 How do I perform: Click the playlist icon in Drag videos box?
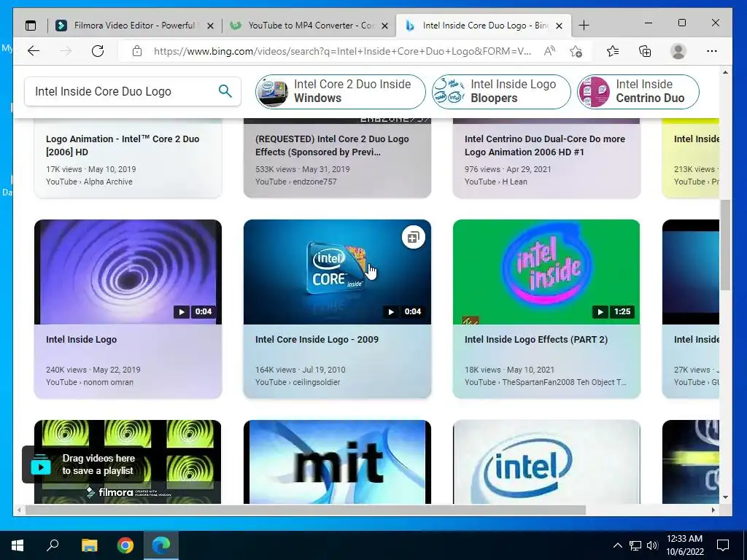point(41,464)
